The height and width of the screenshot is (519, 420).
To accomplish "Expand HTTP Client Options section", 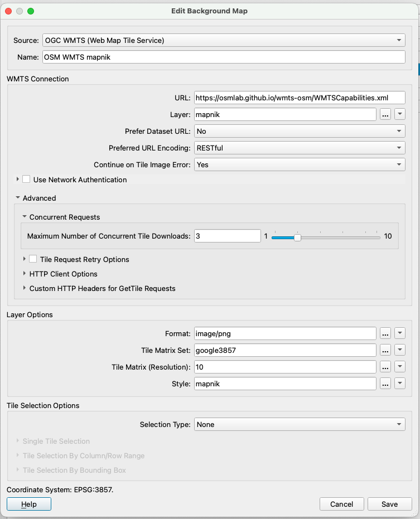I will pos(24,273).
